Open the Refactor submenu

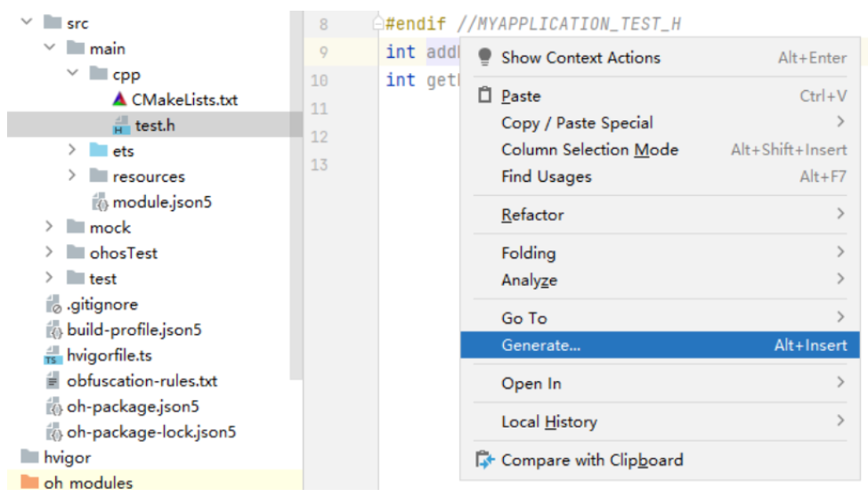[x=532, y=215]
